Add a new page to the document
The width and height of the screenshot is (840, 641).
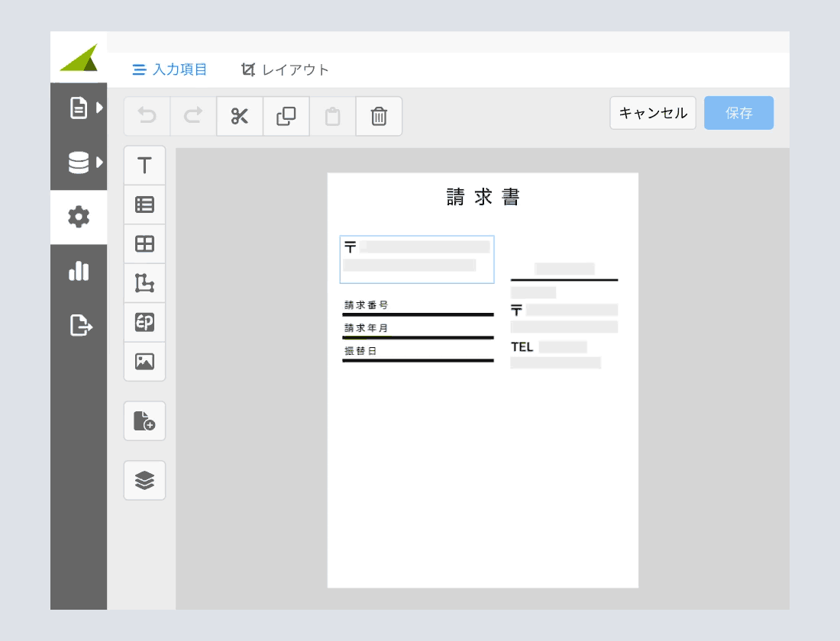pos(144,420)
